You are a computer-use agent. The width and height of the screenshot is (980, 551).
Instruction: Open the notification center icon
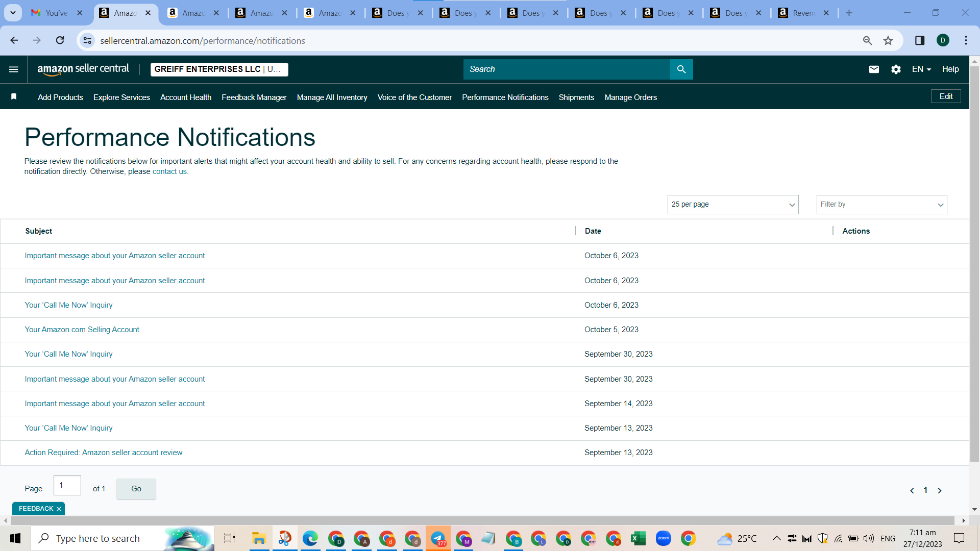tap(959, 538)
